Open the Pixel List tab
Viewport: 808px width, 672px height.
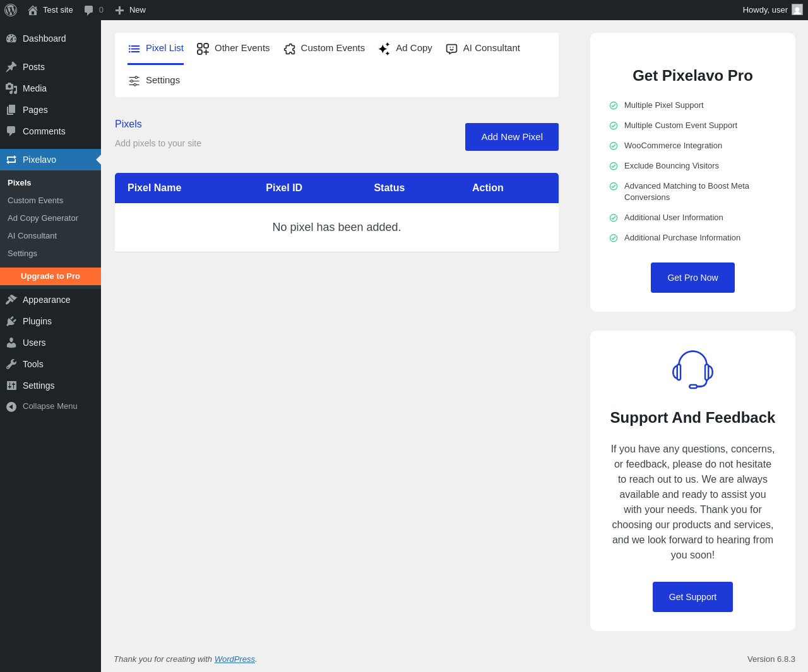tap(155, 49)
